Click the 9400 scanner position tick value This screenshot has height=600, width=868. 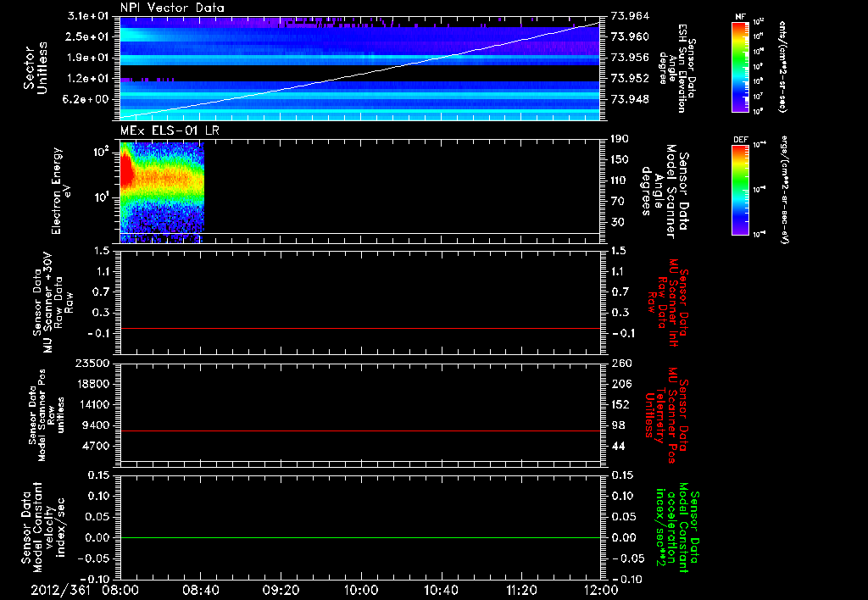click(97, 425)
